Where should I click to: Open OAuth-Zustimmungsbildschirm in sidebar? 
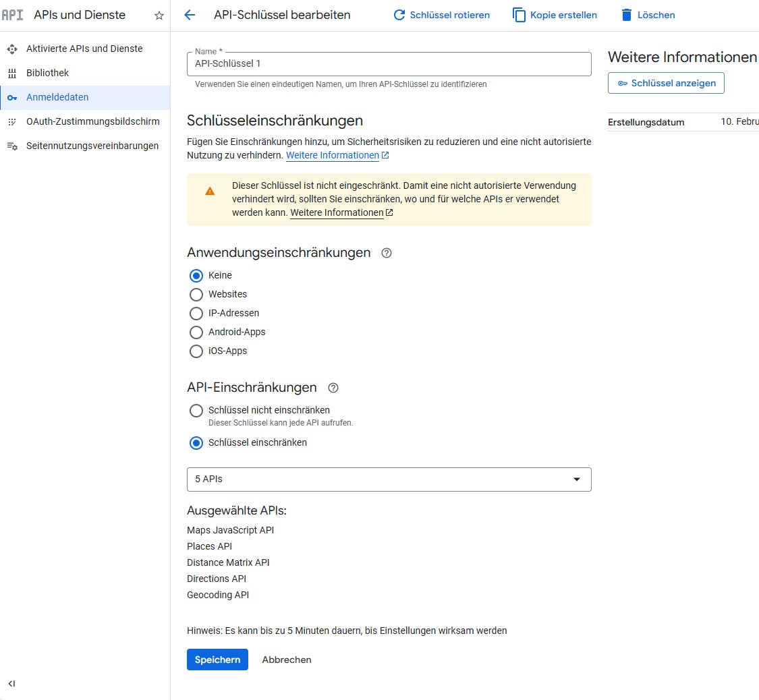(x=92, y=121)
